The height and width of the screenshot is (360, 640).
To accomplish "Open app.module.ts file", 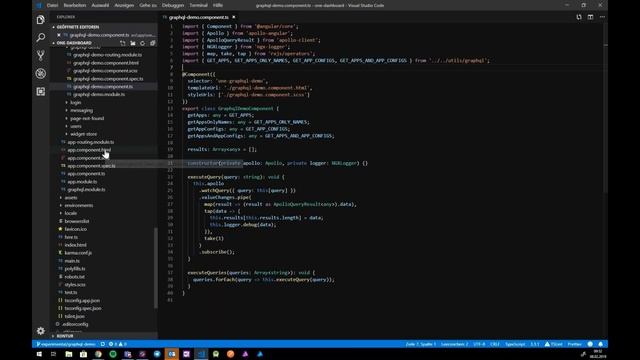I will tap(82, 182).
